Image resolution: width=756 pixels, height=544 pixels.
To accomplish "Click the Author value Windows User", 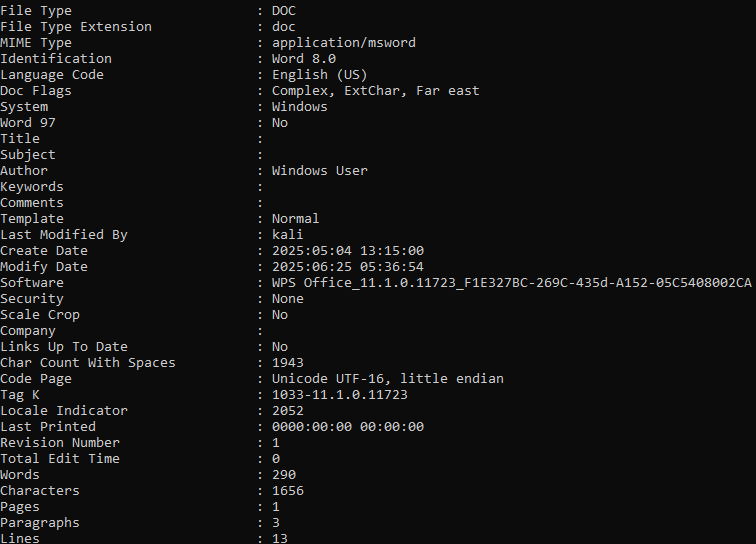I will [x=320, y=171].
